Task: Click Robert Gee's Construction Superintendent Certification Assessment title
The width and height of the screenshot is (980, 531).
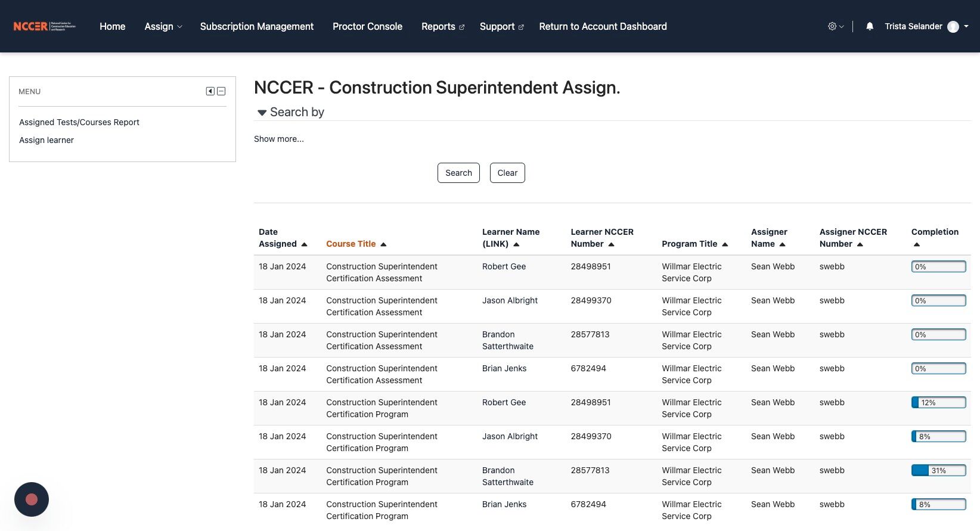Action: pos(382,272)
